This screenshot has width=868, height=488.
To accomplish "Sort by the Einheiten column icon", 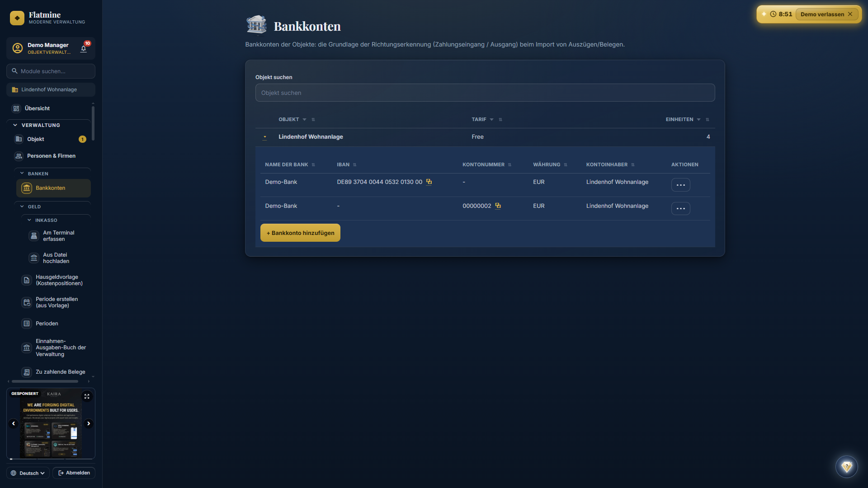I will (x=708, y=120).
